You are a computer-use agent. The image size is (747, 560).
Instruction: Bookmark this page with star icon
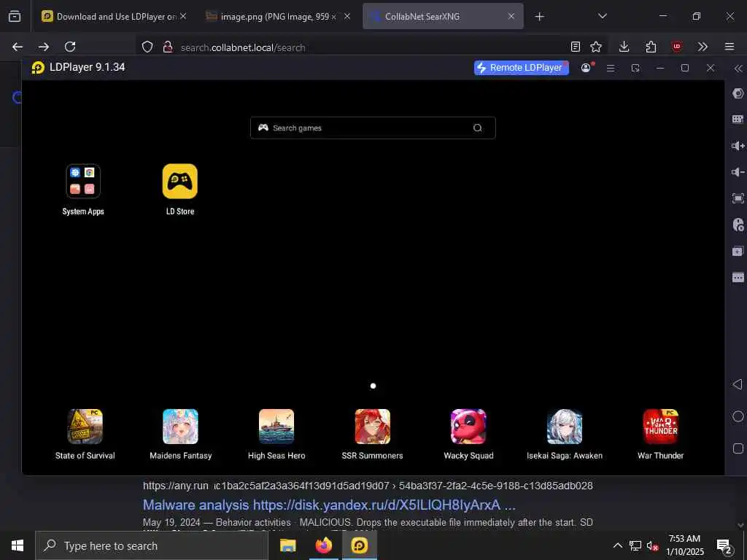tap(596, 47)
